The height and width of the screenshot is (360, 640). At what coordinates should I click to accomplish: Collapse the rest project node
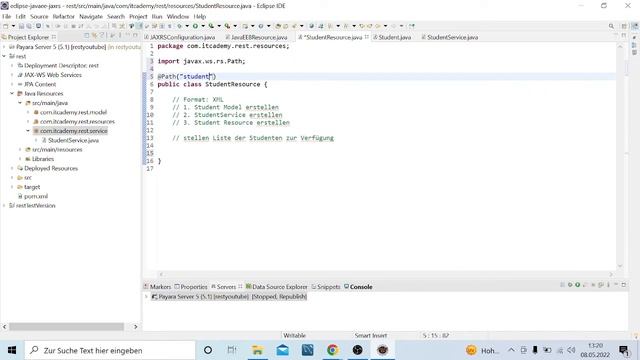click(x=4, y=56)
